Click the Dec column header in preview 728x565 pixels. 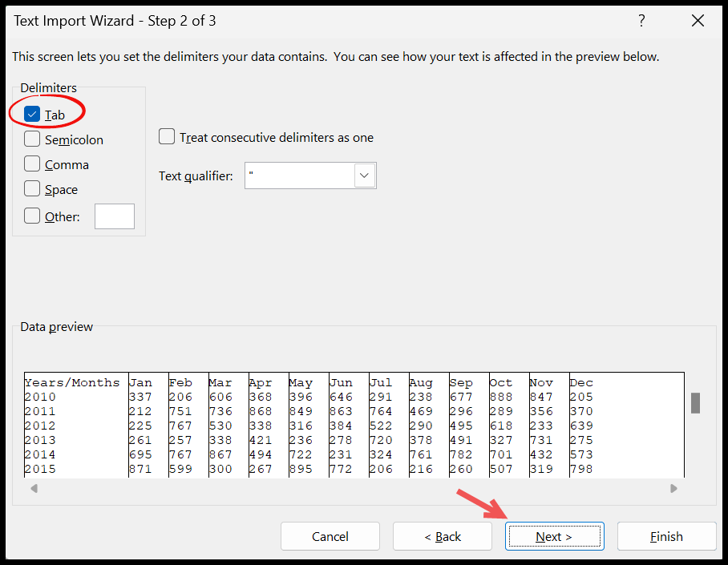tap(581, 382)
